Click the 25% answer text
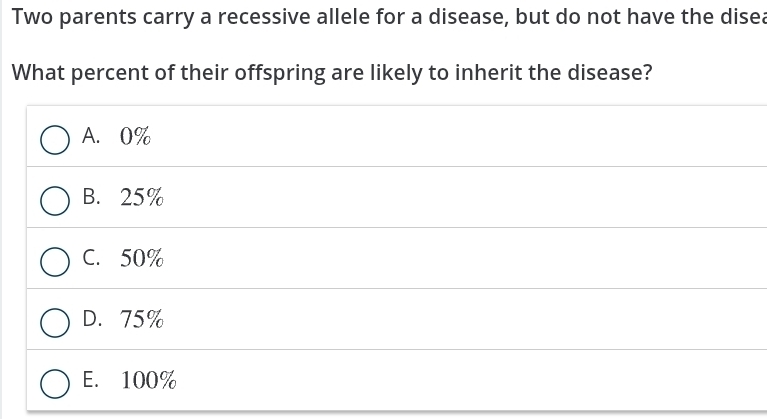This screenshot has height=419, width=767. pyautogui.click(x=142, y=198)
